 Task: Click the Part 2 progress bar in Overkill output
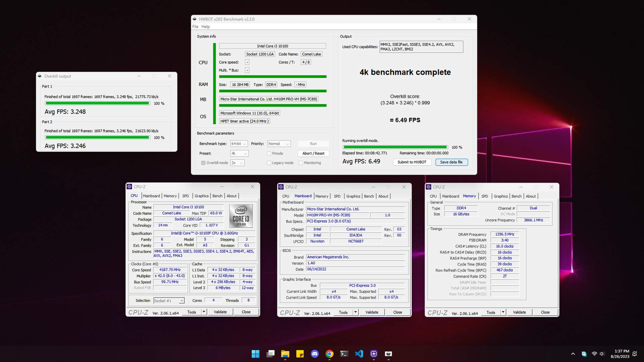[x=97, y=137]
